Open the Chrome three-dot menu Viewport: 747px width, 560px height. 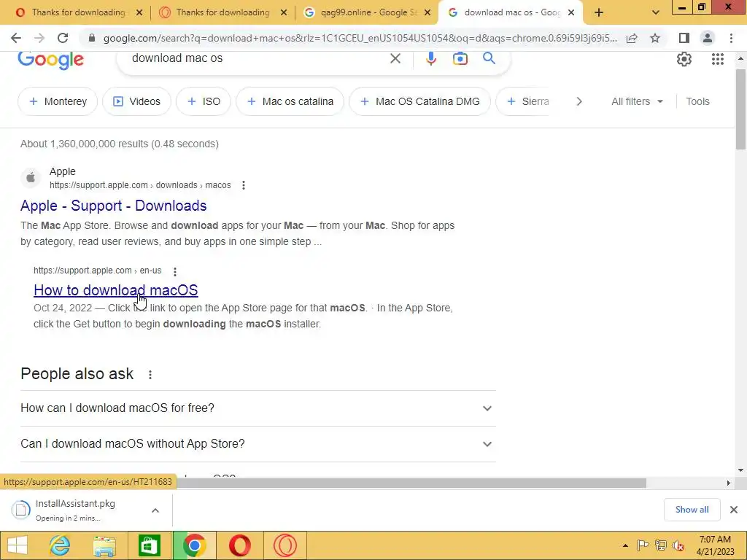coord(731,38)
